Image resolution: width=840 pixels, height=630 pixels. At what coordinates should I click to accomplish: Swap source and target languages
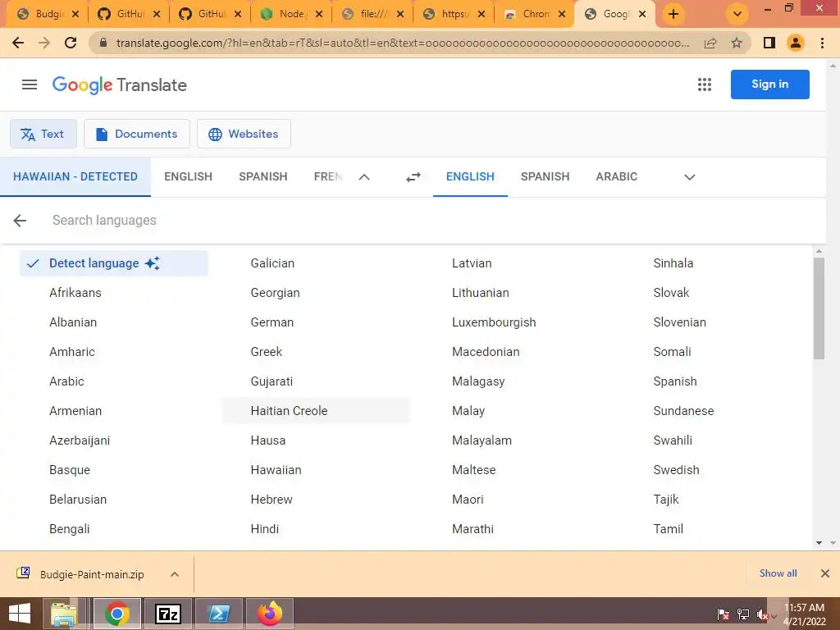[x=413, y=177]
